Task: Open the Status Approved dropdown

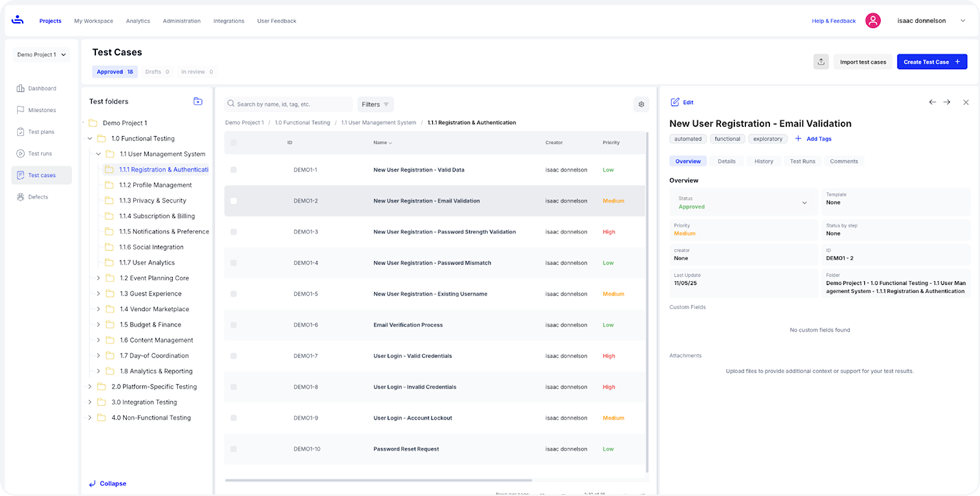Action: (x=743, y=203)
